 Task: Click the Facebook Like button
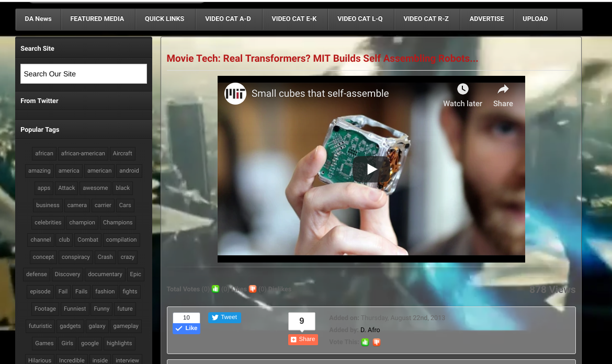pos(187,328)
